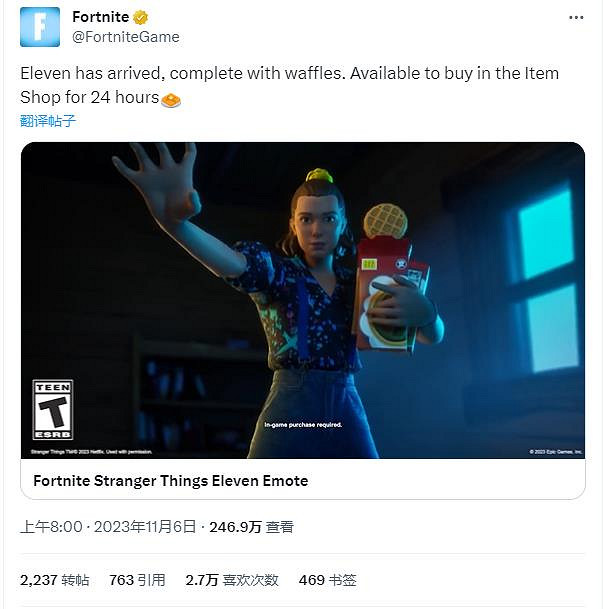This screenshot has height=609, width=603.
Task: Click the Fortnite profile avatar icon
Action: pyautogui.click(x=40, y=27)
